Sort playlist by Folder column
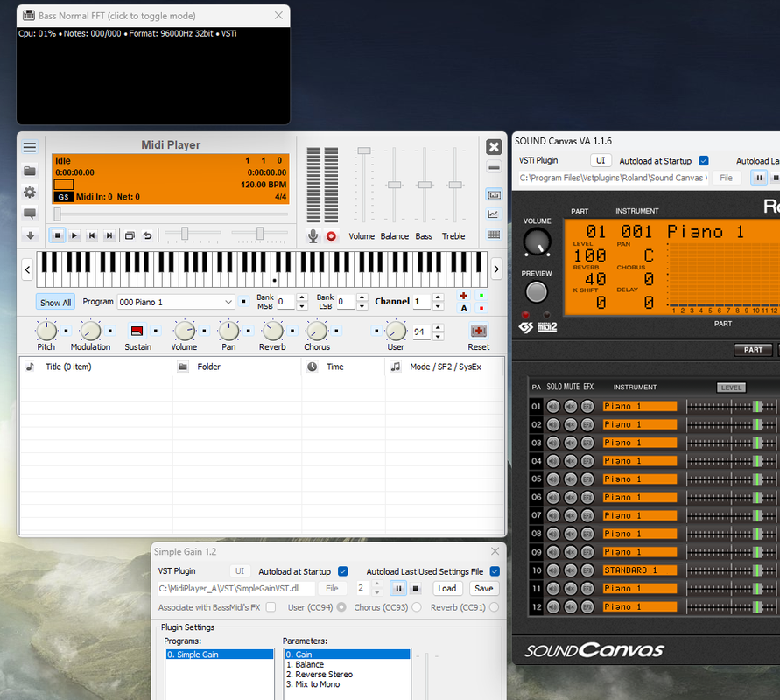780x700 pixels. point(237,367)
